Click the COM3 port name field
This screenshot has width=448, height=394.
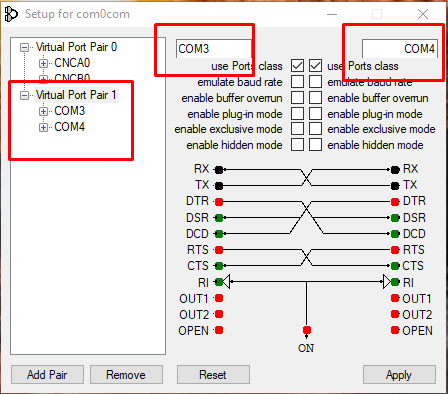(x=214, y=49)
